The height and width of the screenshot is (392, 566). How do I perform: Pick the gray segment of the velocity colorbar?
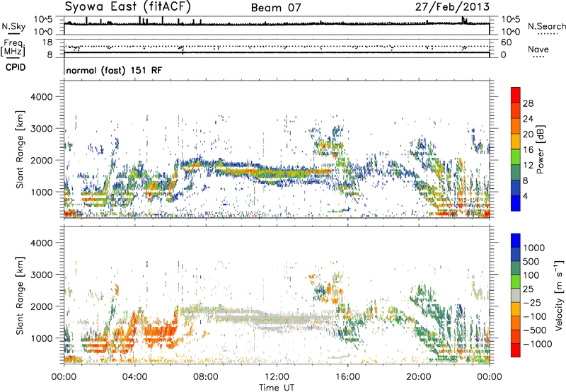[516, 295]
